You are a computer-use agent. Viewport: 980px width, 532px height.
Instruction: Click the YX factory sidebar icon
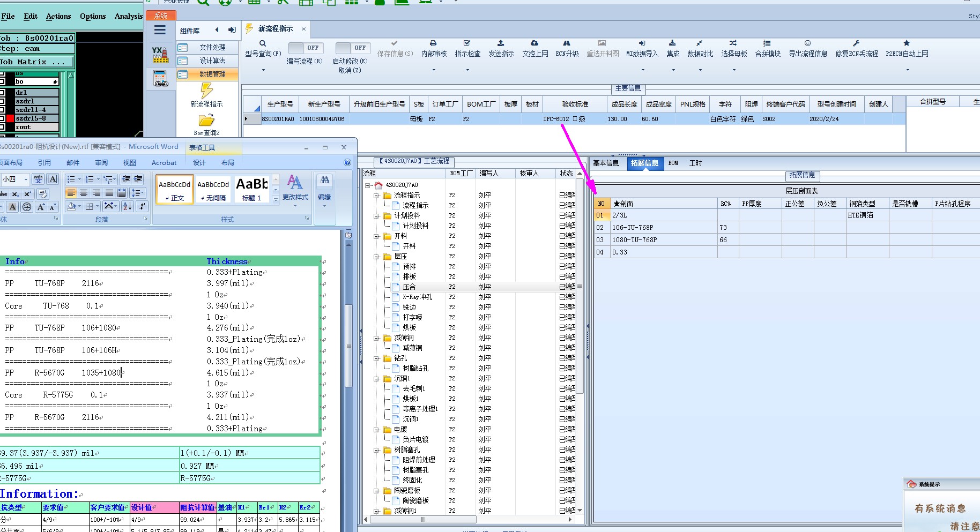pos(160,55)
